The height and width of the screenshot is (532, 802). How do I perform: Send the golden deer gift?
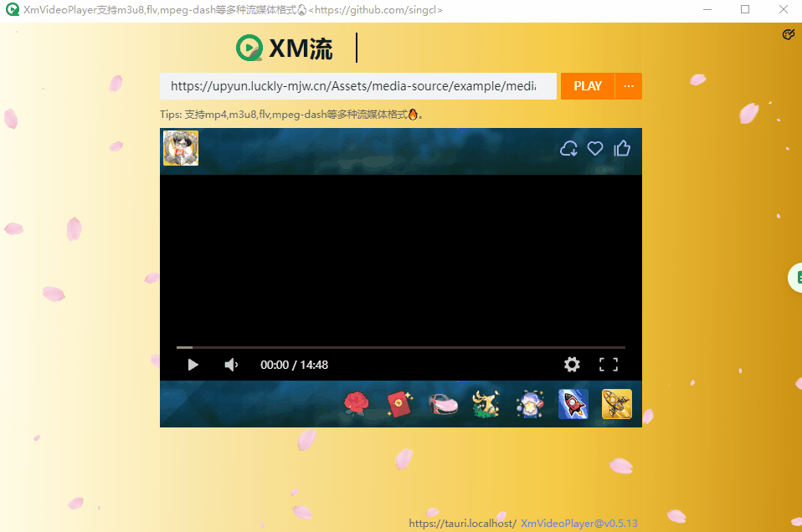coord(486,405)
